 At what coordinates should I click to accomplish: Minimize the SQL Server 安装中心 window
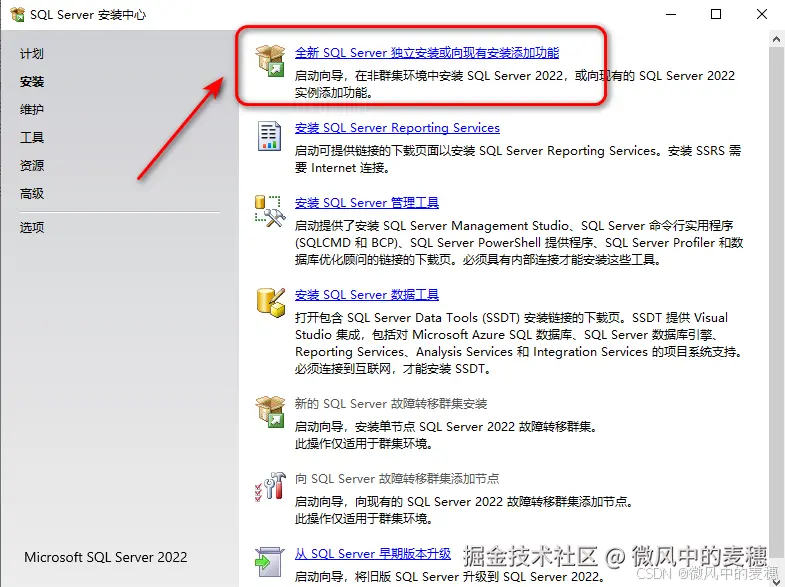[x=671, y=15]
